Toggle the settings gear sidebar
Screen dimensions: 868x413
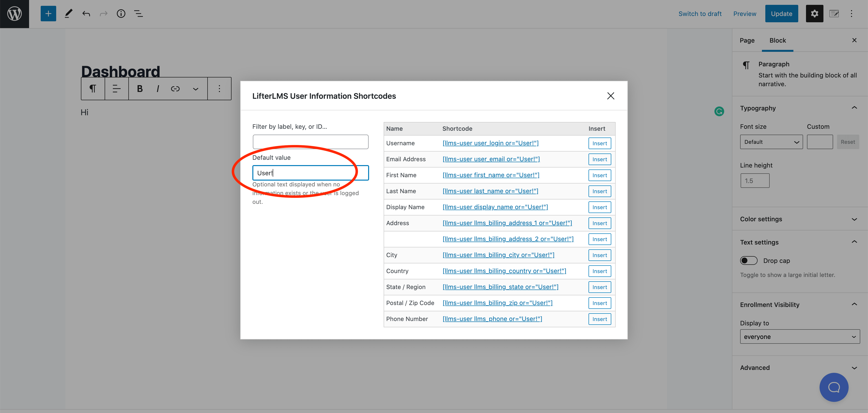pyautogui.click(x=814, y=14)
